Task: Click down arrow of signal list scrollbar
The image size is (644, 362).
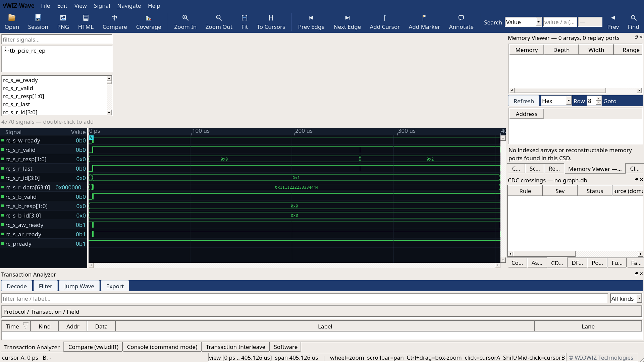Action: pyautogui.click(x=109, y=113)
